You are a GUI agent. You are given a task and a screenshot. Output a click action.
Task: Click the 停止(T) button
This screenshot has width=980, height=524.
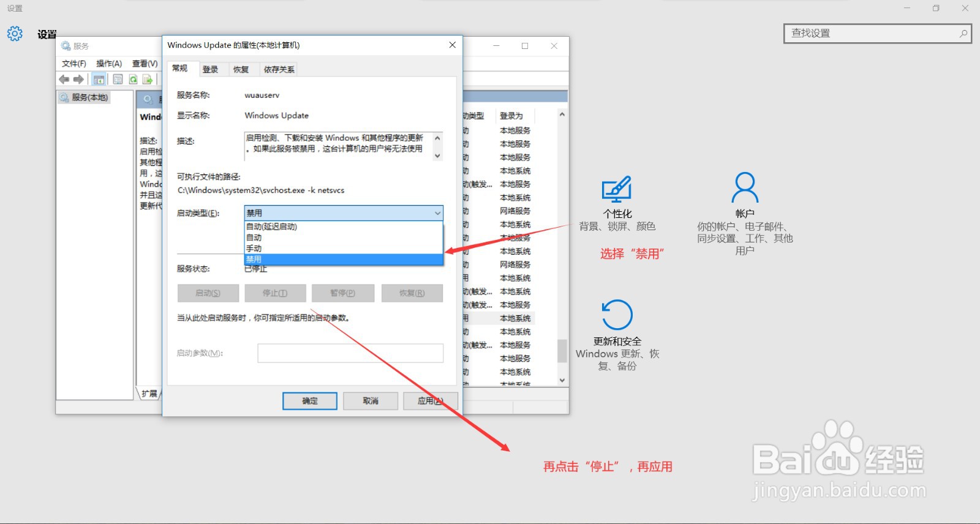point(275,293)
